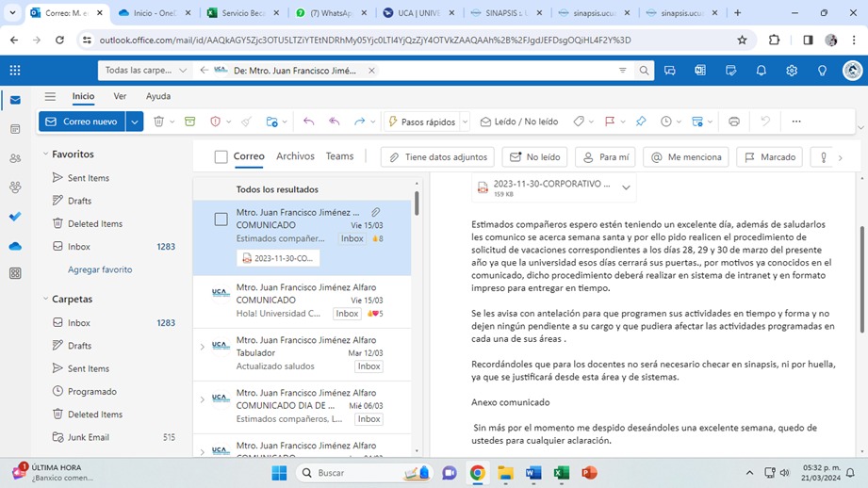Check the first COMUNICADO message checkbox
This screenshot has height=488, width=868.
point(221,220)
